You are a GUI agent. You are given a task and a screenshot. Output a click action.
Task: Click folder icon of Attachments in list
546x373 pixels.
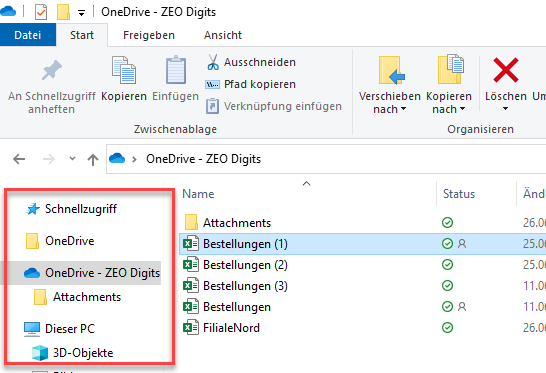(x=191, y=222)
